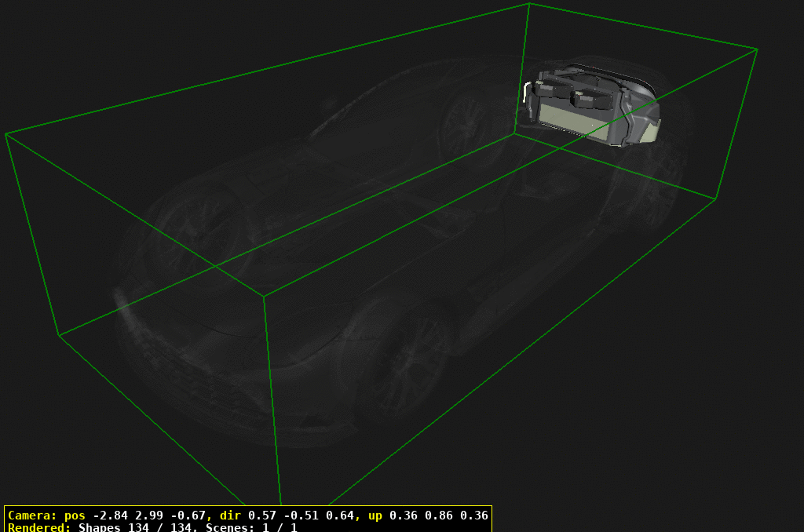Image resolution: width=804 pixels, height=532 pixels.
Task: Click the bounding box's lower-left bottom corner
Action: [x=60, y=335]
